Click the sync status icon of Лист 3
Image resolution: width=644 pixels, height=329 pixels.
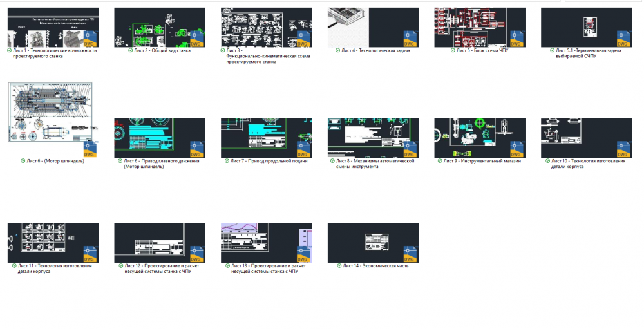pos(223,50)
